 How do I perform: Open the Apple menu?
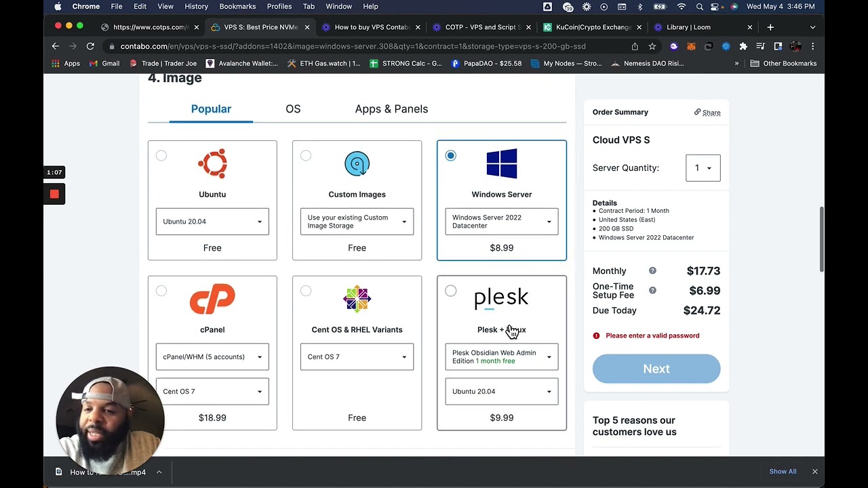pyautogui.click(x=58, y=7)
